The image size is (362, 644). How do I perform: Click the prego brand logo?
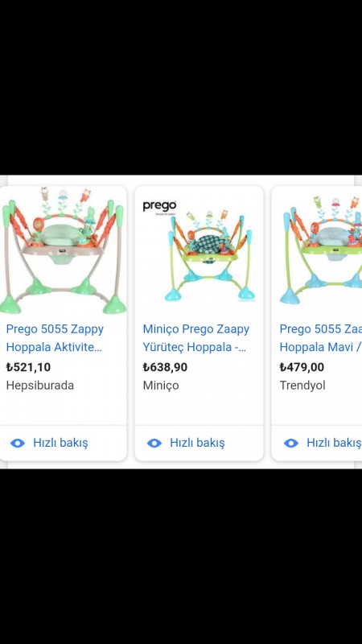coord(159,207)
